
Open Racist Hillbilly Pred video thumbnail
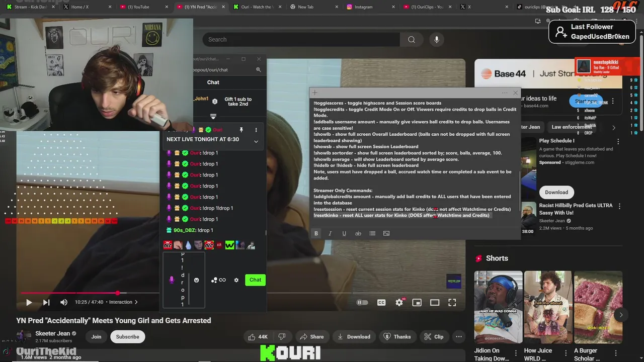pos(528,218)
